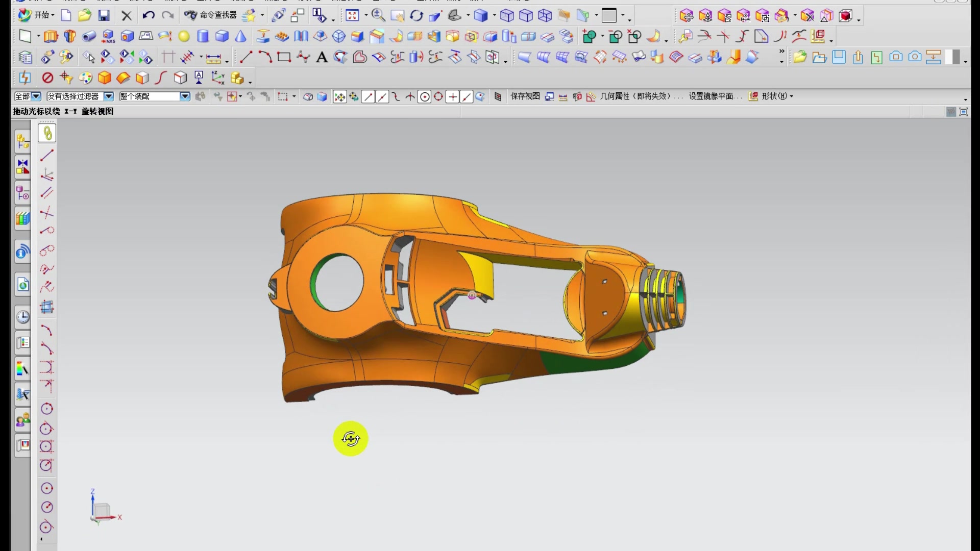Image resolution: width=980 pixels, height=551 pixels.
Task: Toggle Point on Curve snap
Action: point(466,96)
